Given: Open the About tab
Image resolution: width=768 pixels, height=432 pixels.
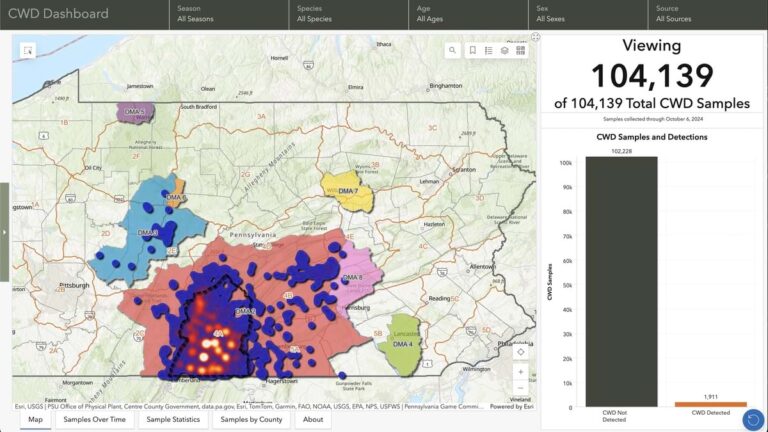Looking at the screenshot, I should (x=313, y=420).
